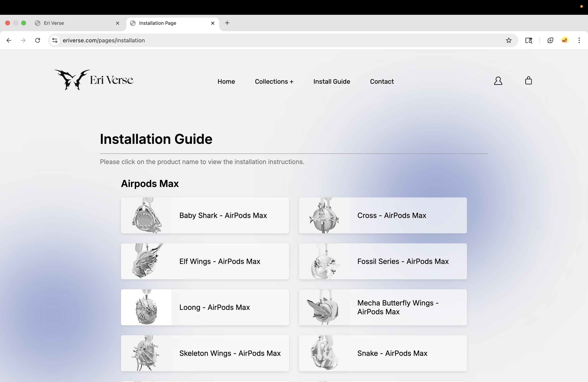The image size is (588, 382).
Task: View Cross - AirPods Max installation
Action: (x=392, y=215)
